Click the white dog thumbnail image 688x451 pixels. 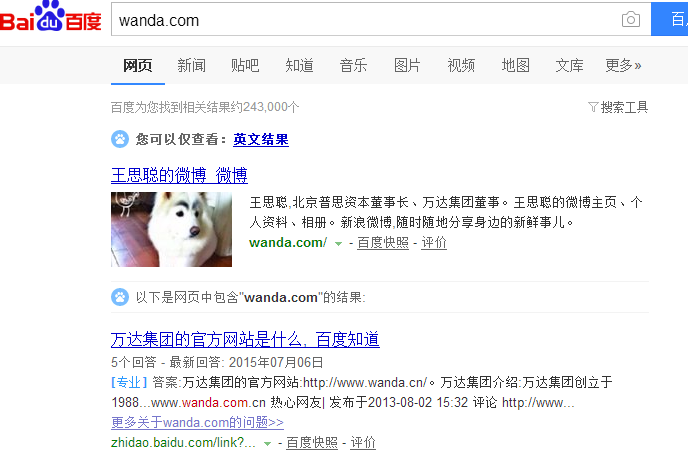(172, 229)
